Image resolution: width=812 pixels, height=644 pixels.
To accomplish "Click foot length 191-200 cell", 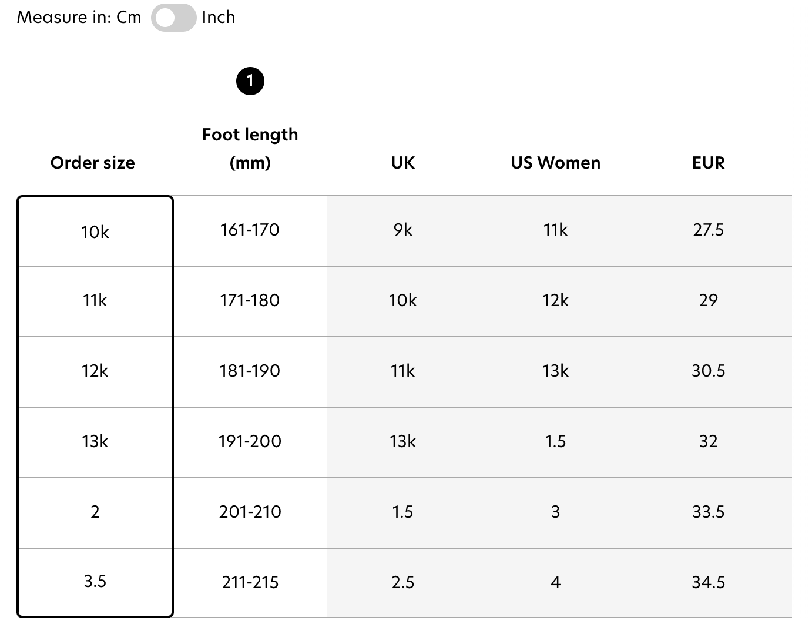I will tap(250, 442).
